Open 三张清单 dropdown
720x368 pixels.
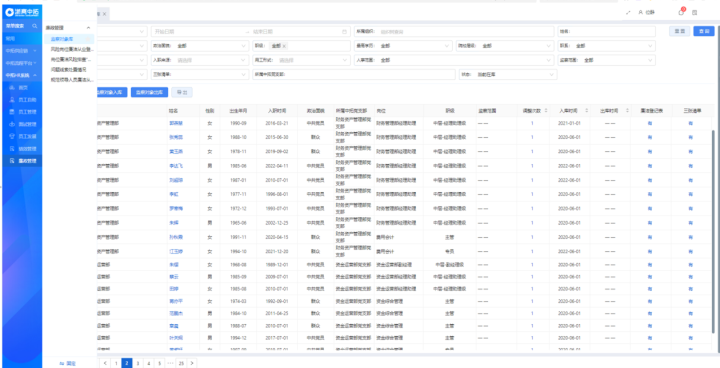[x=200, y=74]
